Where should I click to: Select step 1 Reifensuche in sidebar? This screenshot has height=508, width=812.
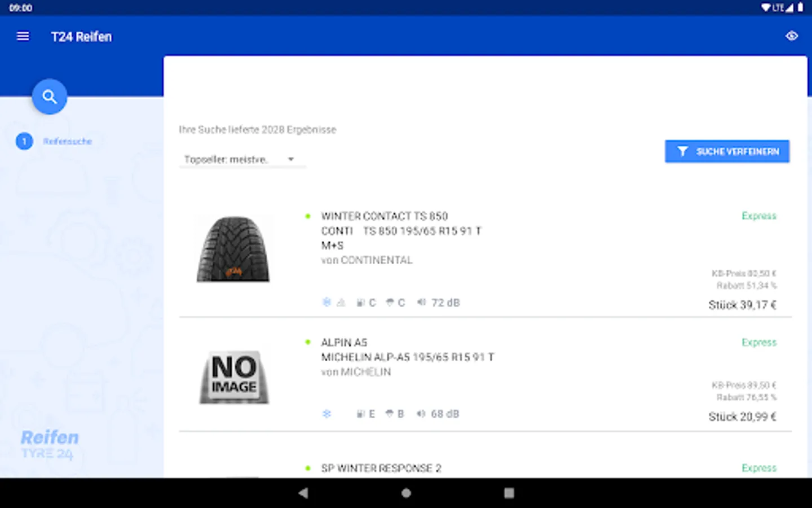coord(54,141)
